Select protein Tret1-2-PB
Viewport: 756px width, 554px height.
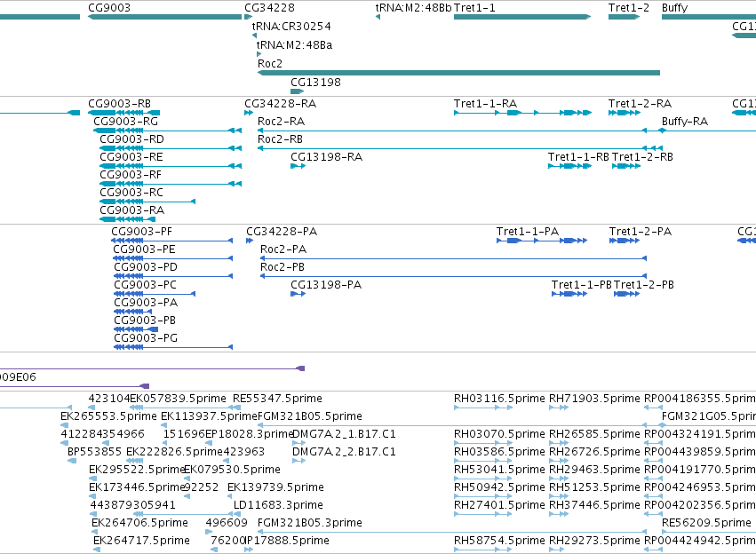pyautogui.click(x=644, y=286)
